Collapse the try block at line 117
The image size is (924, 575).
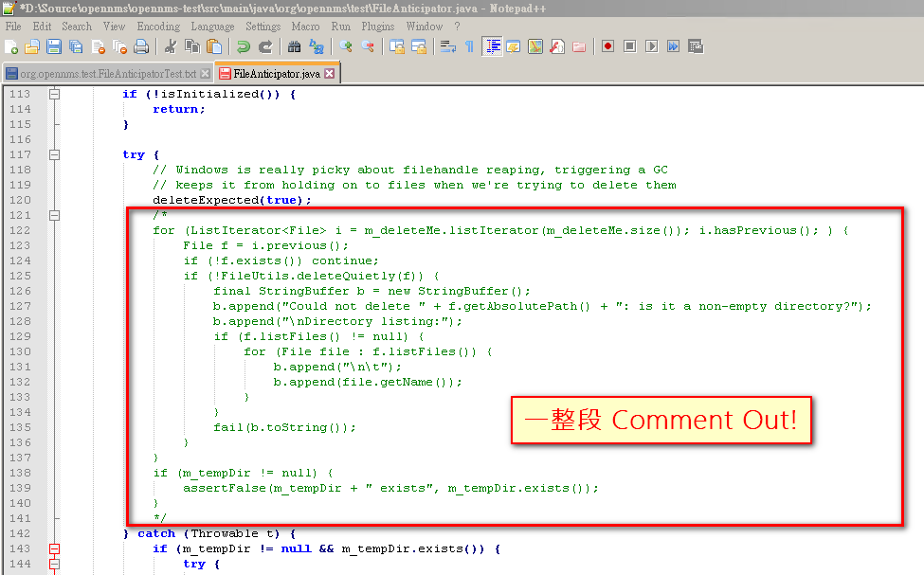pyautogui.click(x=54, y=154)
